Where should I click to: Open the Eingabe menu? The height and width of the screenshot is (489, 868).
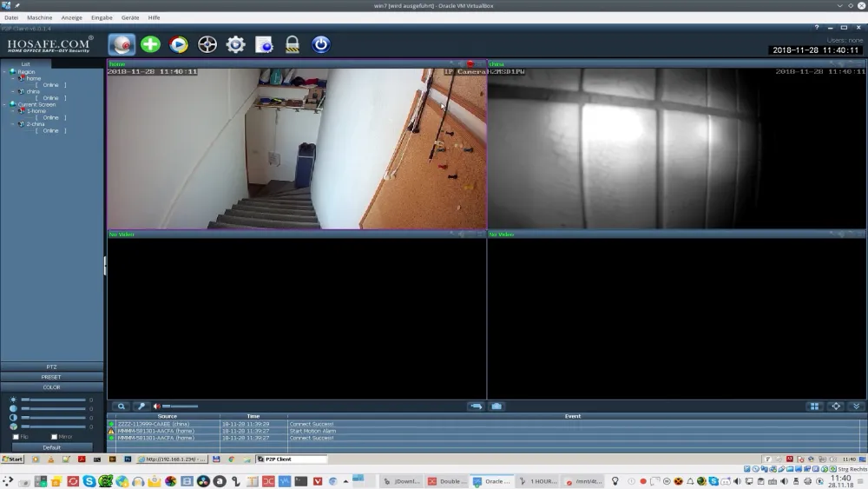click(102, 17)
